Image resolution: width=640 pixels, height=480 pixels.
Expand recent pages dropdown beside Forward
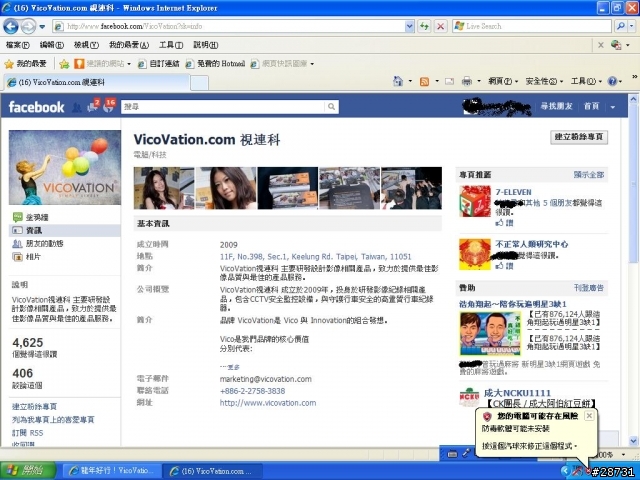coord(42,27)
